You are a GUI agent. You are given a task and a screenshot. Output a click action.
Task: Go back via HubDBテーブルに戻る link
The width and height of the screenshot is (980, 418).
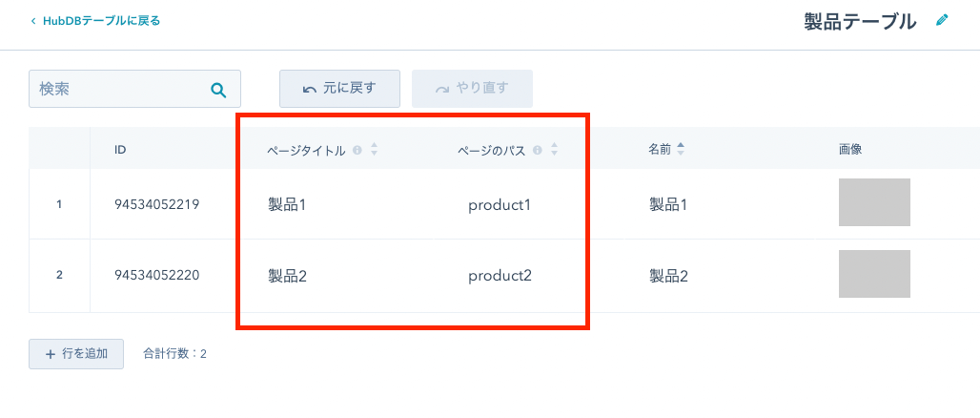[95, 21]
